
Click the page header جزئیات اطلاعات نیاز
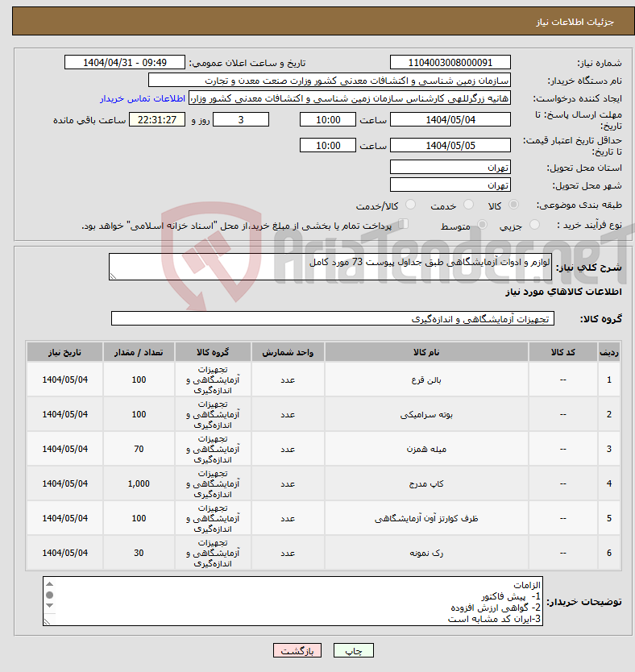pos(575,22)
